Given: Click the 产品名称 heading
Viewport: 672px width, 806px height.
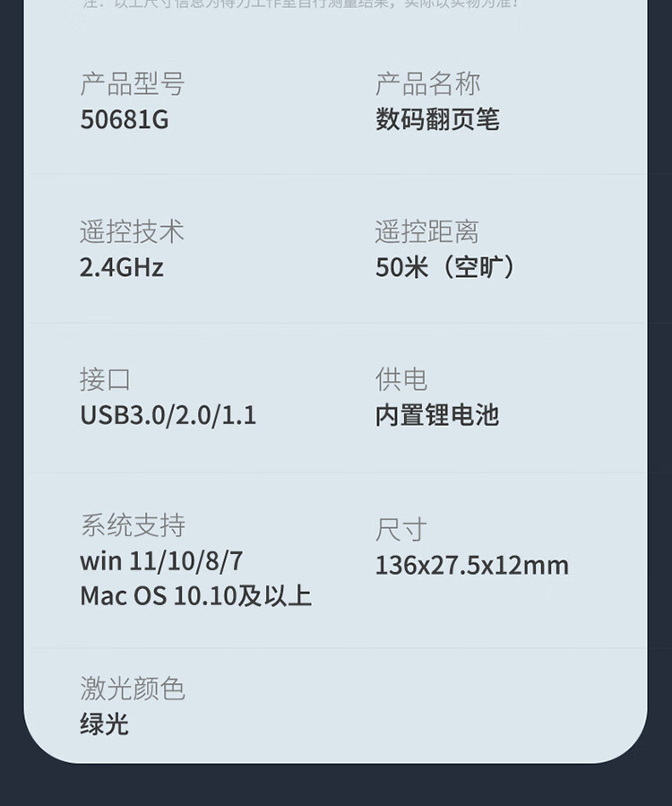Looking at the screenshot, I should tap(427, 84).
